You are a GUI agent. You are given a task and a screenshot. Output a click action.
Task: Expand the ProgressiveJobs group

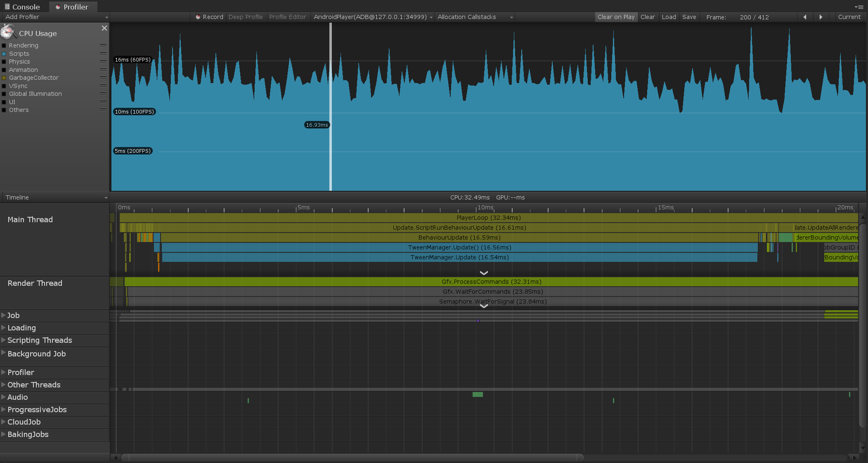(3, 409)
